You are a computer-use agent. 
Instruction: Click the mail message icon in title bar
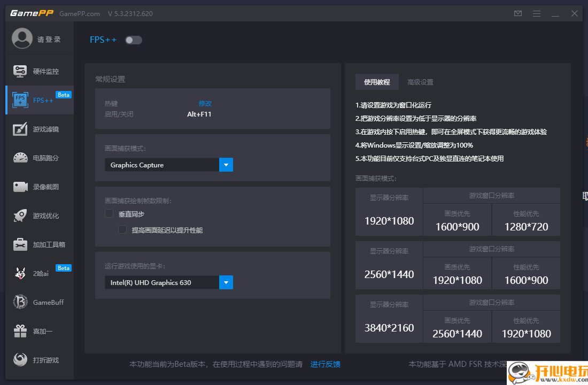tap(518, 13)
